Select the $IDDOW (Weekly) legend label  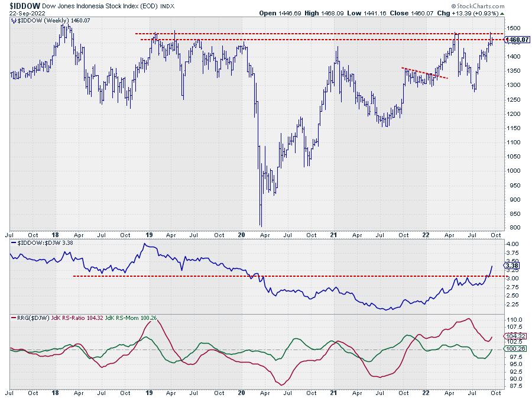tap(41, 20)
